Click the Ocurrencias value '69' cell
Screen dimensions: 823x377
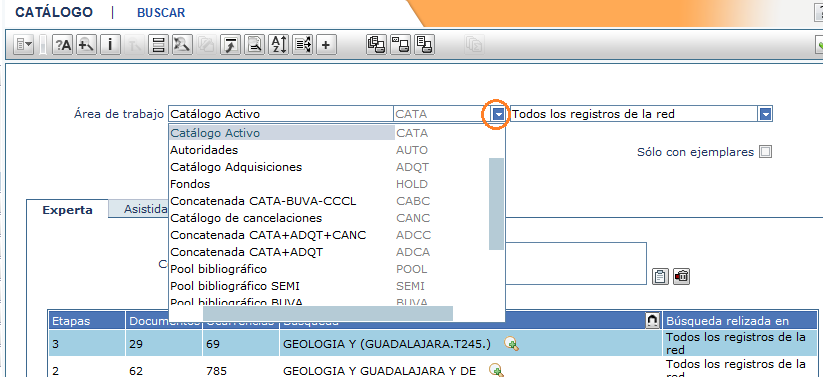pos(241,344)
